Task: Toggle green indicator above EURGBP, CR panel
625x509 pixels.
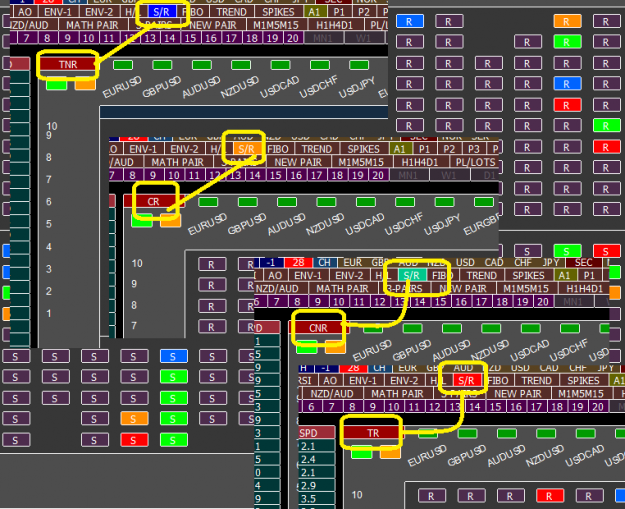Action: tap(484, 202)
